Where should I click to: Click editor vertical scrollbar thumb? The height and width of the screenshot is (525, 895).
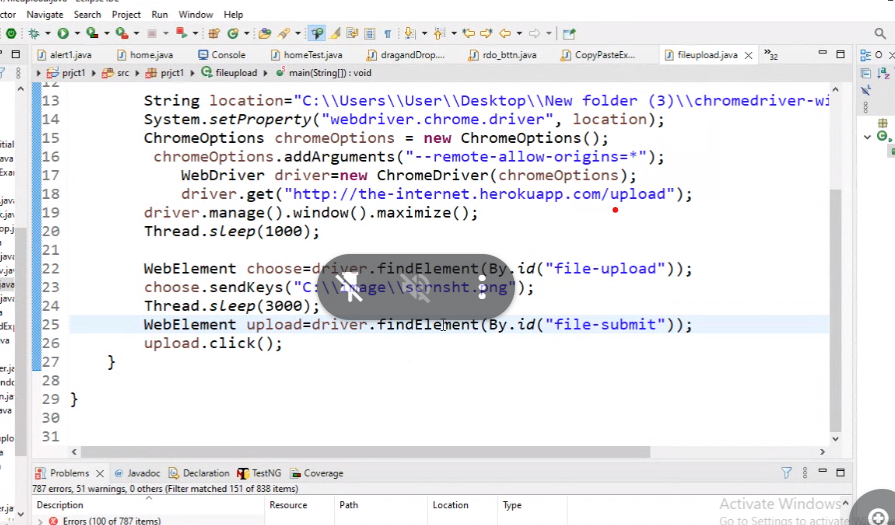[x=835, y=310]
